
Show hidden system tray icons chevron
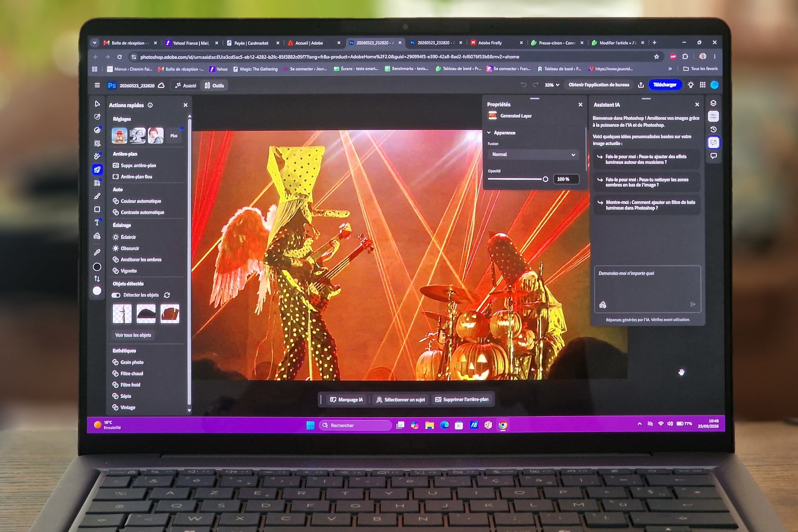639,424
